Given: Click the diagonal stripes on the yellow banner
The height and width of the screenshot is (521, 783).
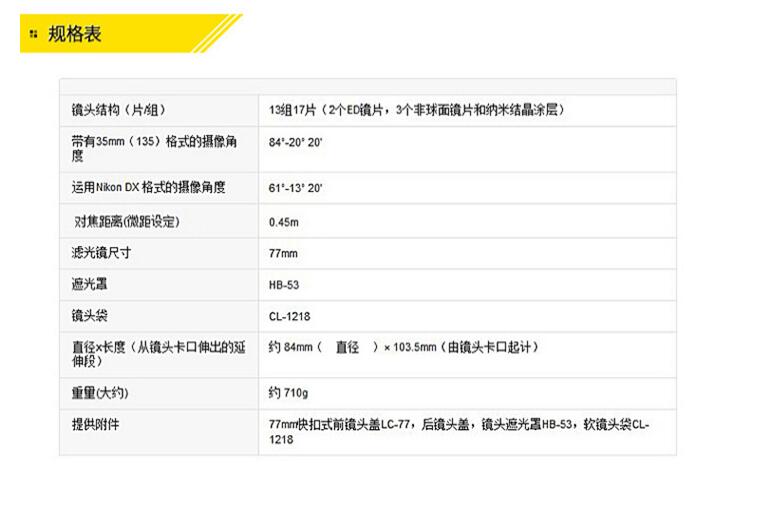Looking at the screenshot, I should (x=214, y=33).
